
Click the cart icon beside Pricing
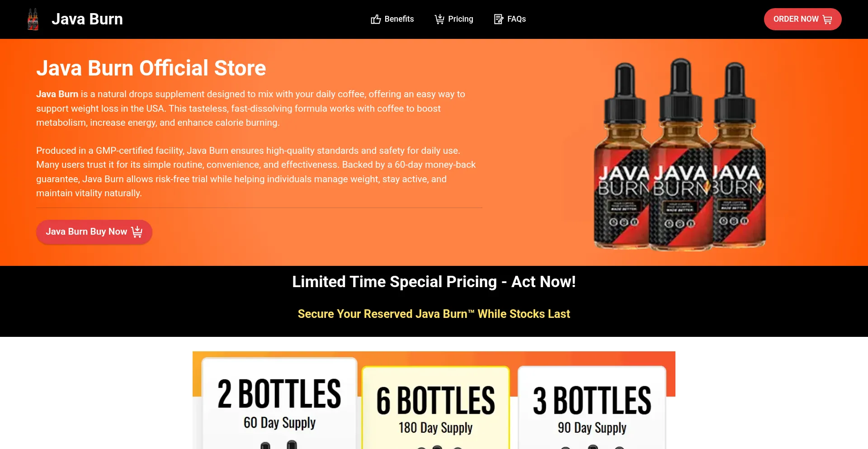pyautogui.click(x=439, y=19)
